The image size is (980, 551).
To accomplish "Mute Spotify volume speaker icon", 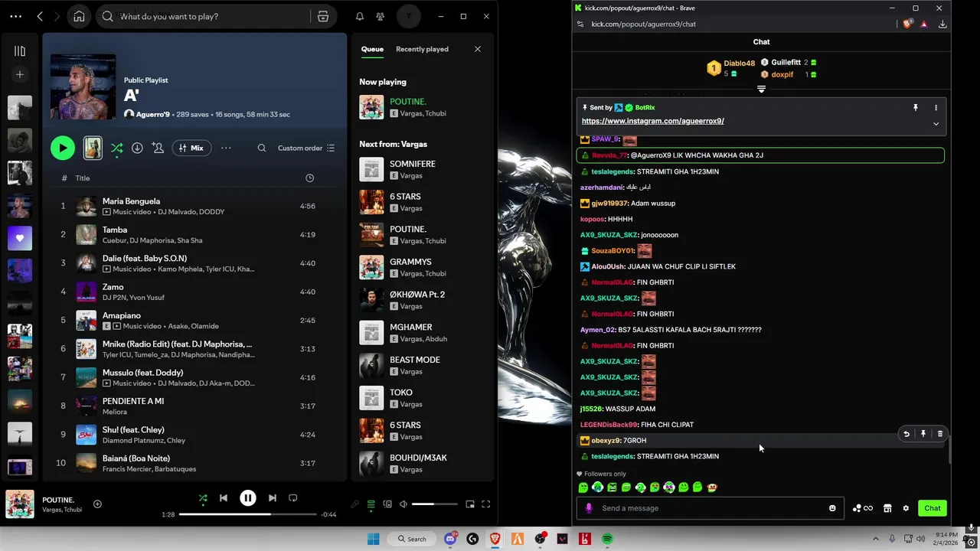I will (403, 504).
